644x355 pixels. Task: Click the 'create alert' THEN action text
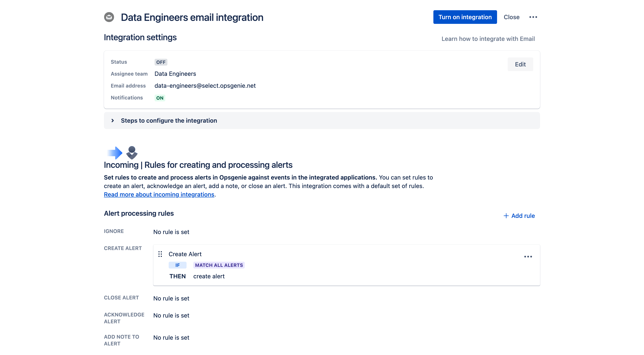pyautogui.click(x=209, y=276)
